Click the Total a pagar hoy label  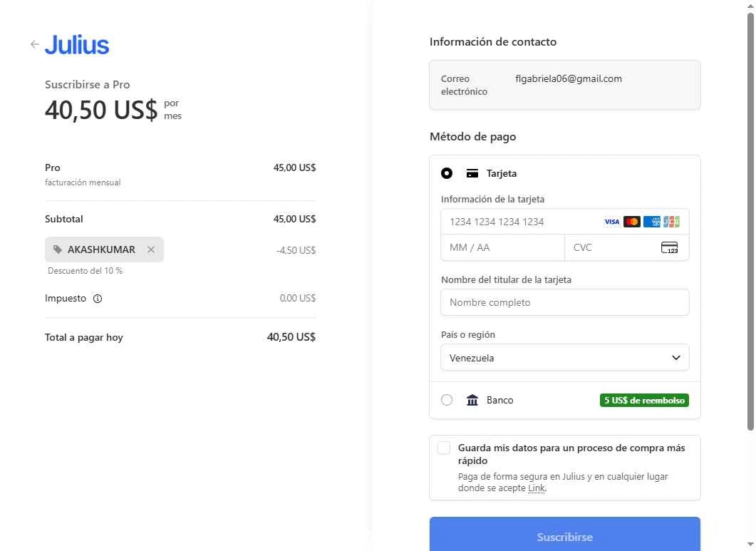tap(84, 337)
